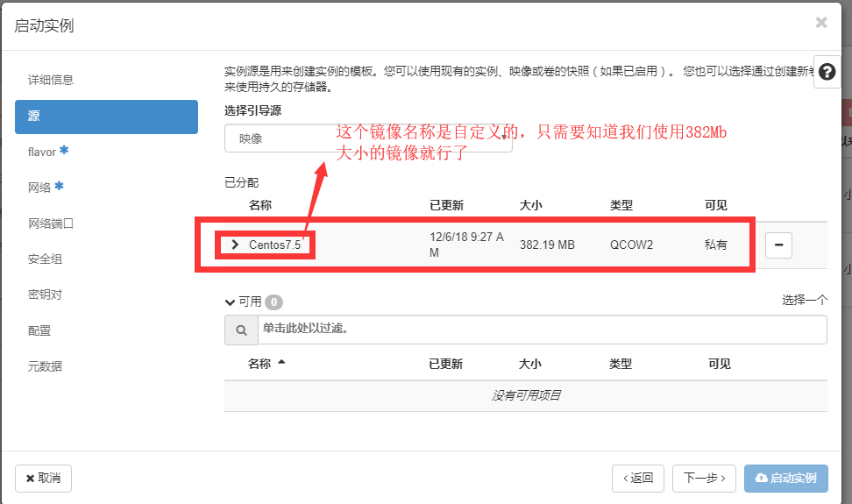Click the sort arrow beside 名称 column
This screenshot has width=852, height=504.
pos(281,362)
